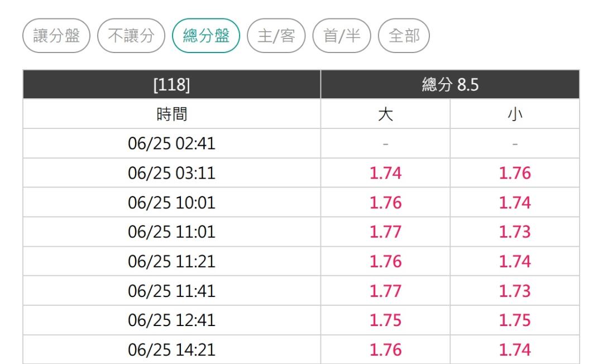Click the 大 column header
Screen dimensions: 603x364
[x=385, y=114]
